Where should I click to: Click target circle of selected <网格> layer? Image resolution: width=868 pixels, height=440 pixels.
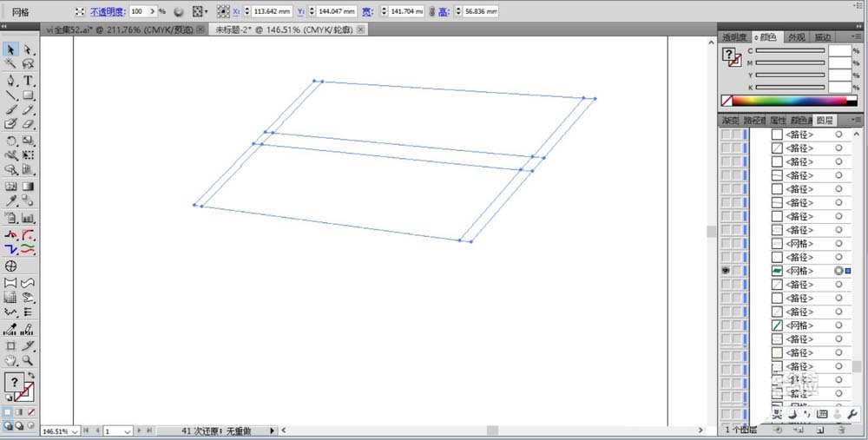[x=838, y=271]
